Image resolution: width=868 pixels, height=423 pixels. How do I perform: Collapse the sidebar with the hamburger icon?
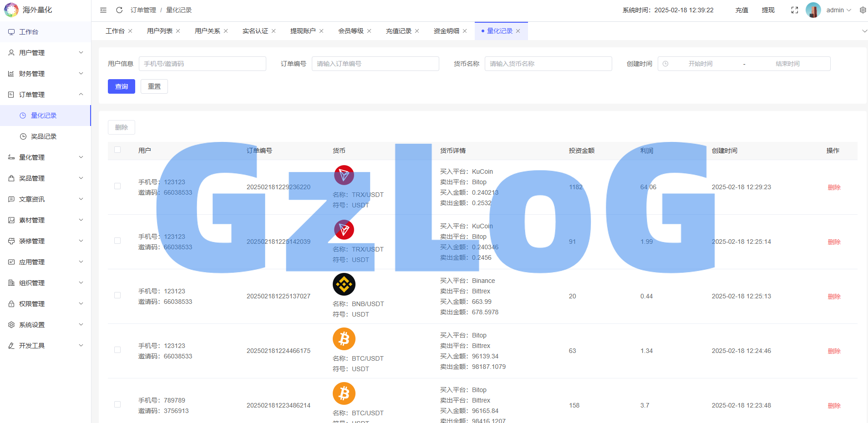tap(103, 10)
